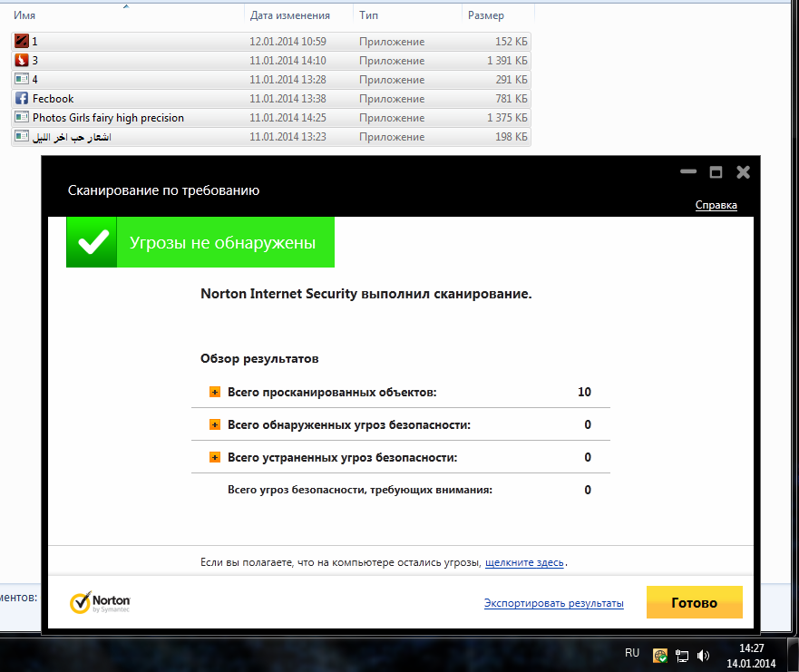This screenshot has width=799, height=672.
Task: Click the size value 781 КБ
Action: coord(512,98)
